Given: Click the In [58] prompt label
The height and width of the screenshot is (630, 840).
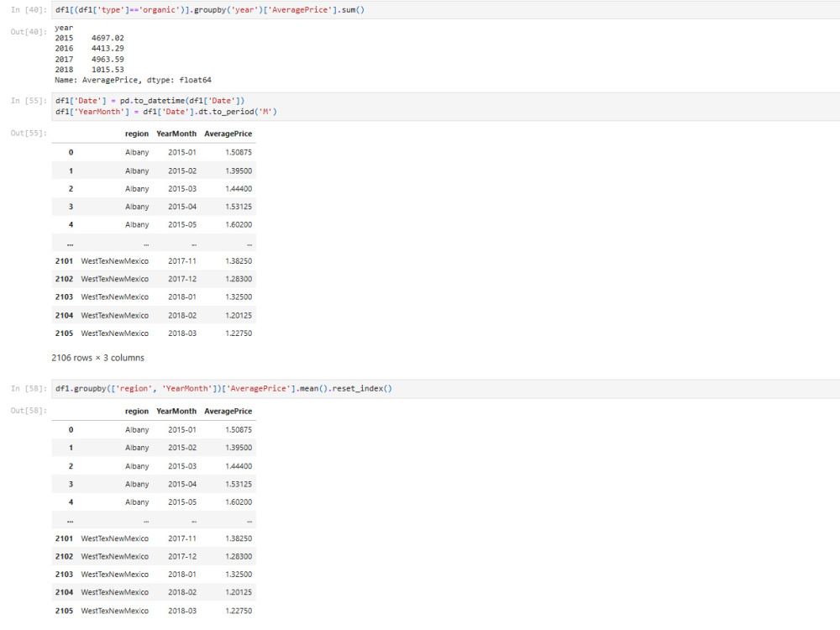Looking at the screenshot, I should pos(29,389).
